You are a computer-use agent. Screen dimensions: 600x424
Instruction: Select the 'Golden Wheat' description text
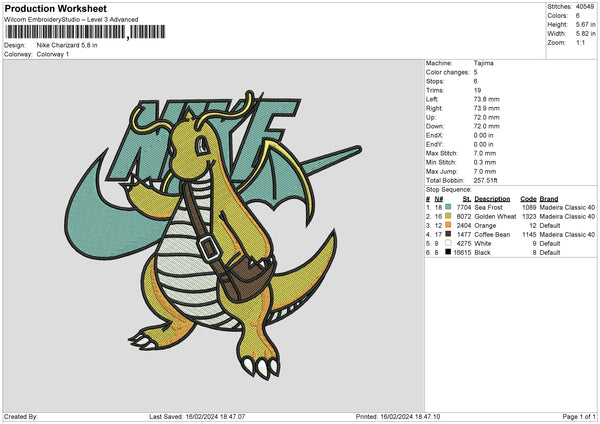495,216
